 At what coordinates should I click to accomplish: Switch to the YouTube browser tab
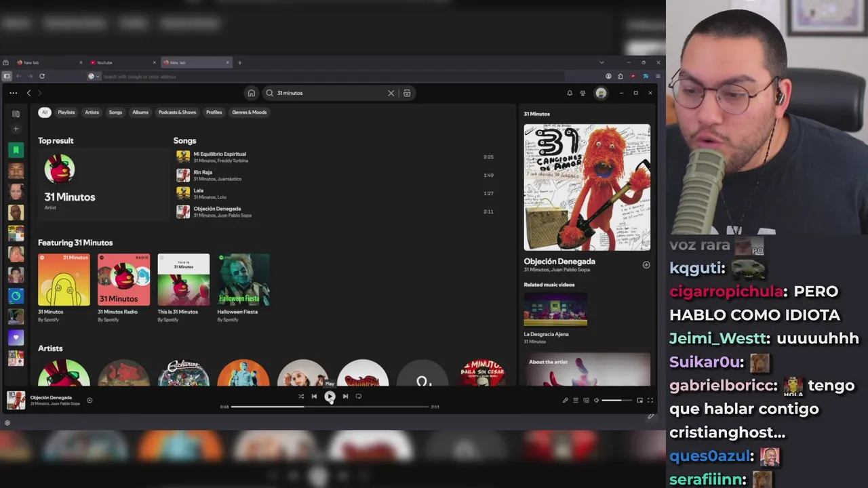[x=122, y=62]
